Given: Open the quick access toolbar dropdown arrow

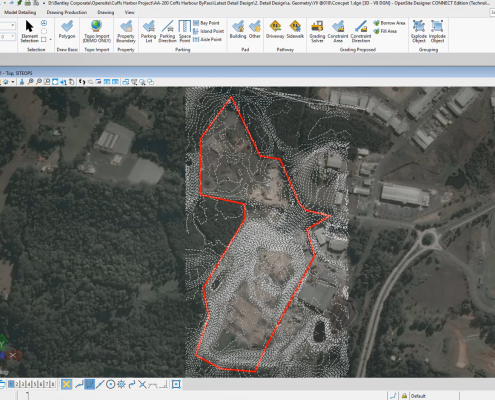Looking at the screenshot, I should point(44,3).
